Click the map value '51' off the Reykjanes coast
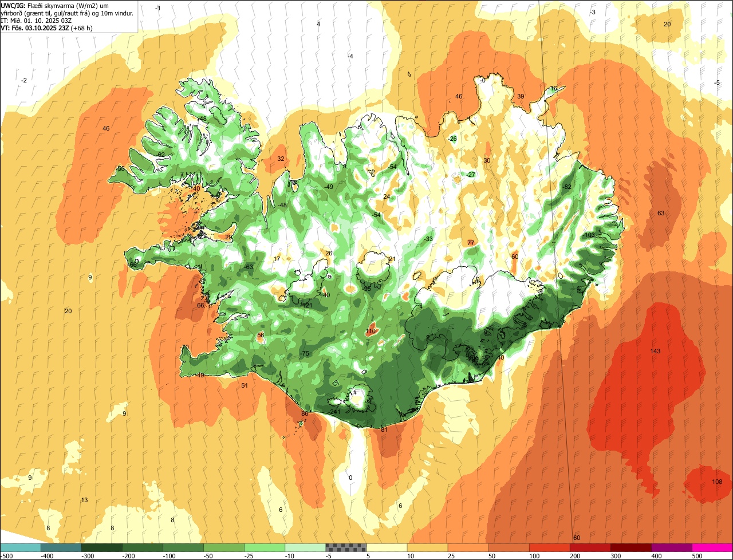 [x=245, y=385]
